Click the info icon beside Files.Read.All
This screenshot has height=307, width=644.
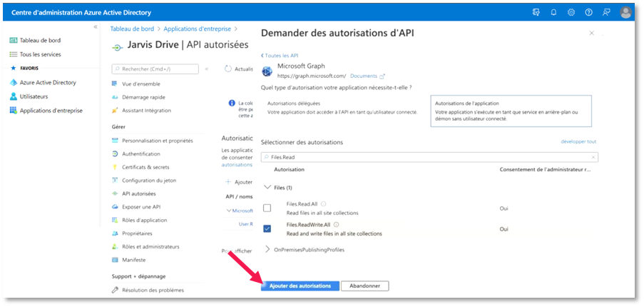click(323, 204)
